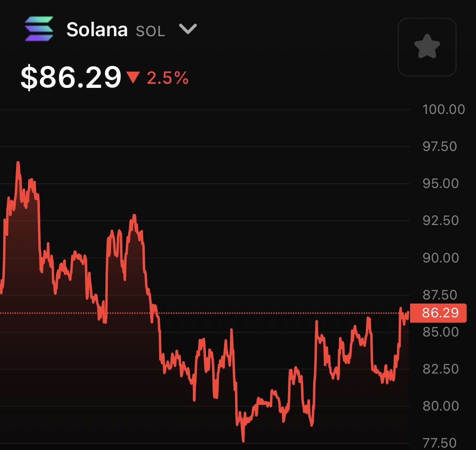Click the 92.50 axis label
Viewport: 476px width, 450px height.
tap(441, 221)
